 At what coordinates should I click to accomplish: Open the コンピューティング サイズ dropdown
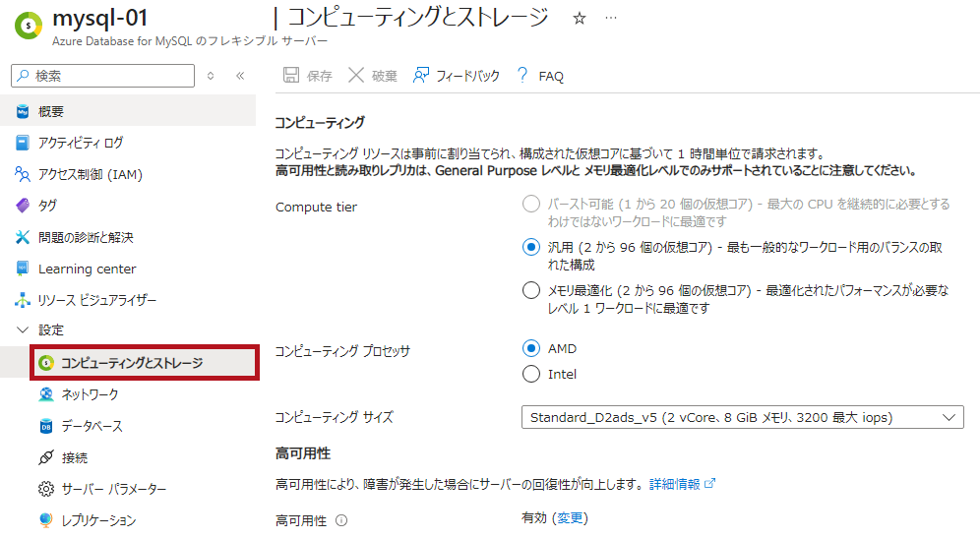click(x=742, y=417)
